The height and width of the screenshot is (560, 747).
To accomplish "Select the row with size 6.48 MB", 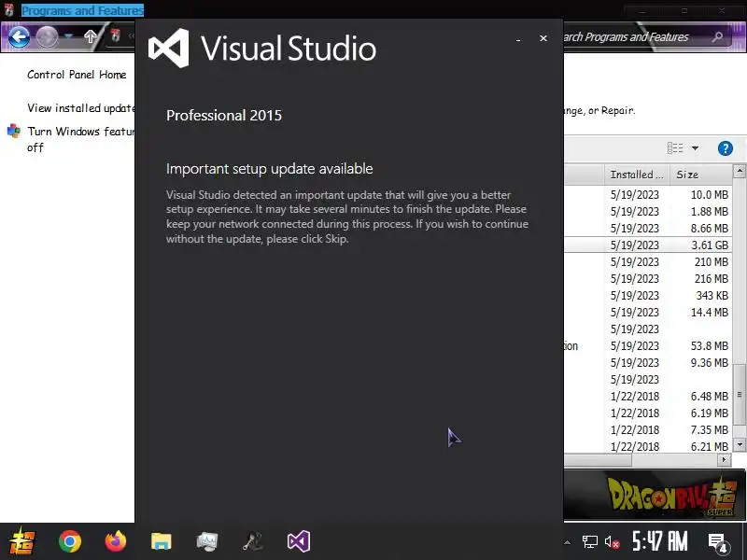I will click(648, 396).
